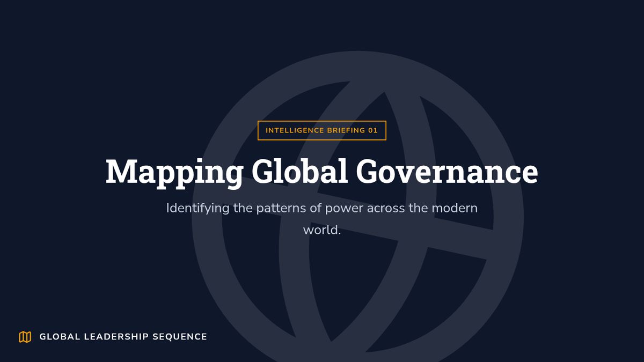
Task: Select the word "patterns" in the subtitle
Action: [x=281, y=208]
